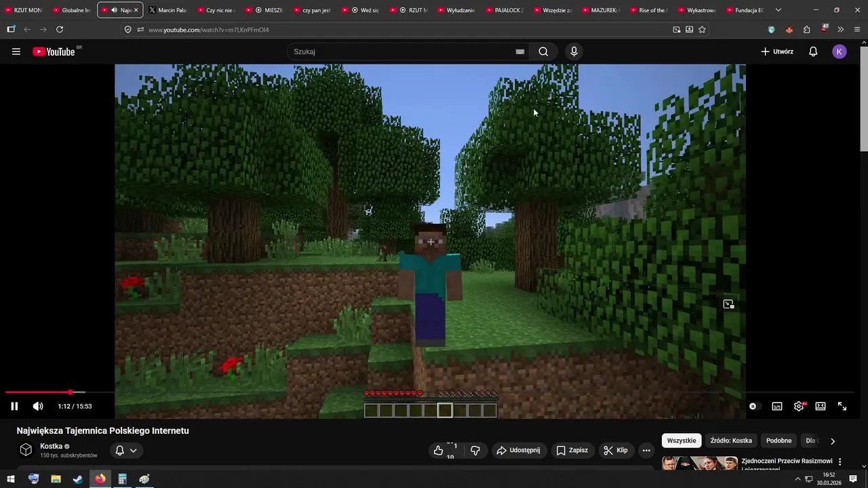Open site information shield icon
The width and height of the screenshot is (868, 488).
pyautogui.click(x=127, y=30)
